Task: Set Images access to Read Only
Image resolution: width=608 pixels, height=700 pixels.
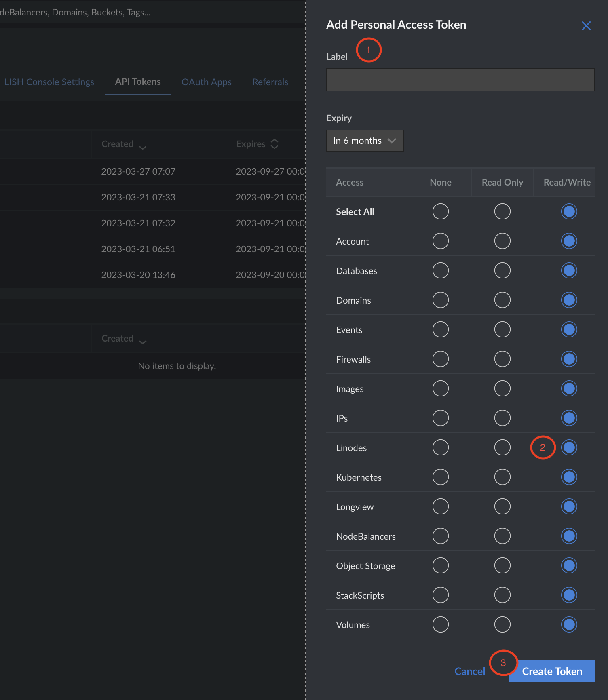Action: 502,388
